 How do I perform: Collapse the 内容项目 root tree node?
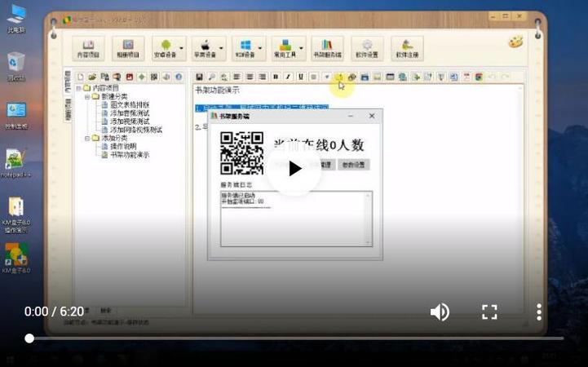point(79,88)
